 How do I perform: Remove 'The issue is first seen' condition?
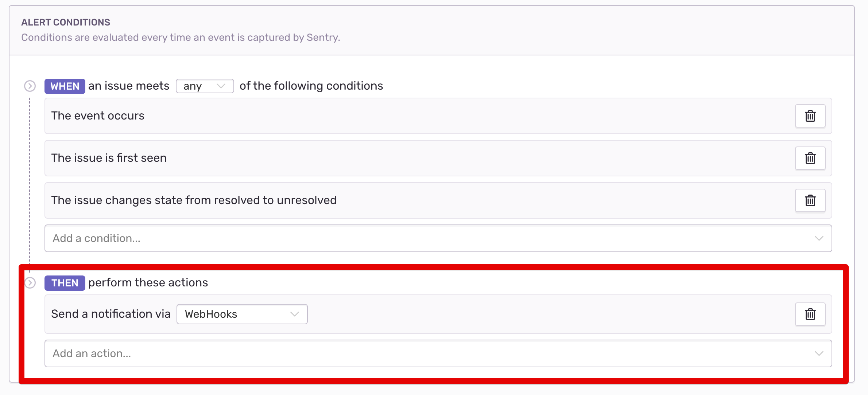click(x=810, y=158)
